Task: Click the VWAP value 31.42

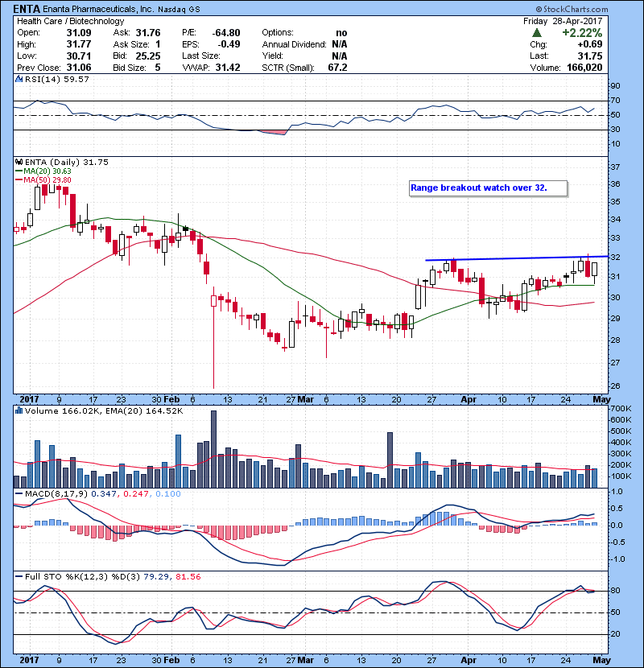Action: [228, 68]
